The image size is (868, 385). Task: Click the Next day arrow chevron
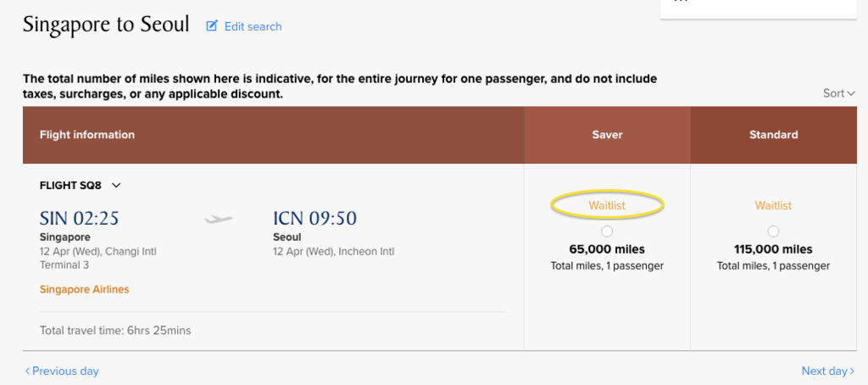tap(852, 371)
